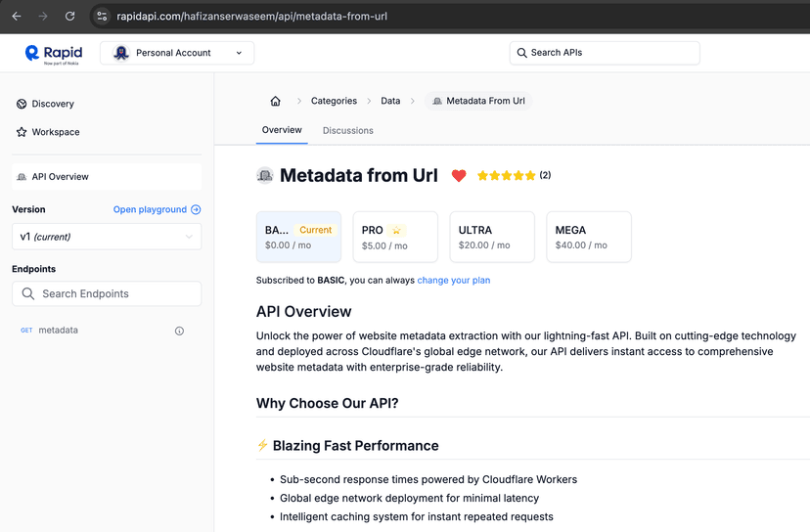The height and width of the screenshot is (532, 810).
Task: Click the Search APIs field
Action: [605, 53]
